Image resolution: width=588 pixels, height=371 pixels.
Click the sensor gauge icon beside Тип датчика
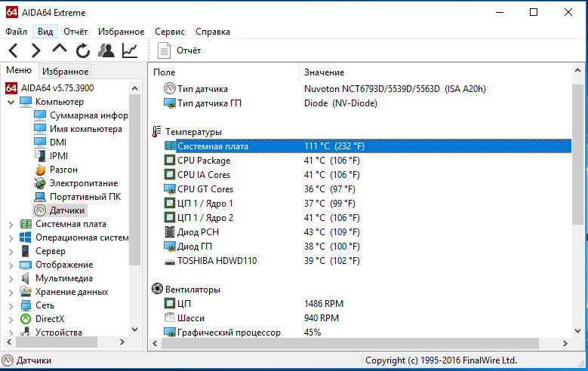tap(170, 88)
